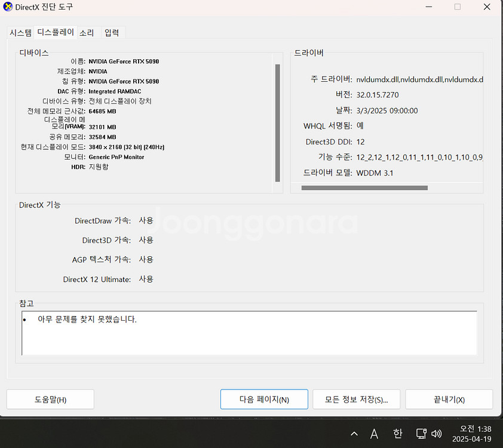The height and width of the screenshot is (448, 503).
Task: Click the 도움말(H) button
Action: [50, 399]
